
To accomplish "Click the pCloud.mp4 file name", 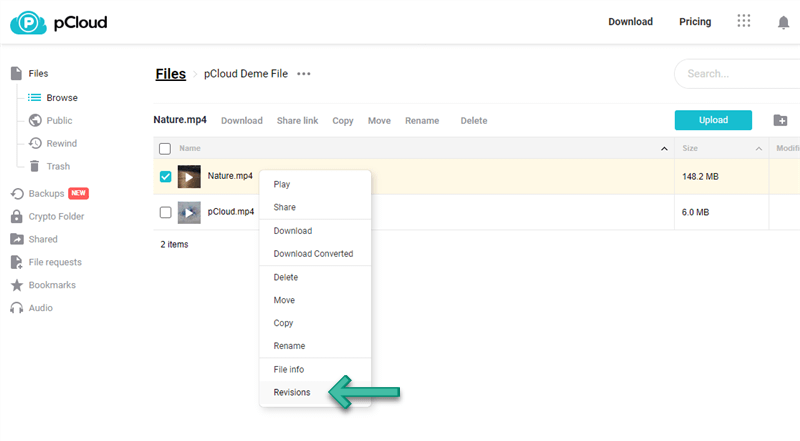I will click(x=231, y=211).
